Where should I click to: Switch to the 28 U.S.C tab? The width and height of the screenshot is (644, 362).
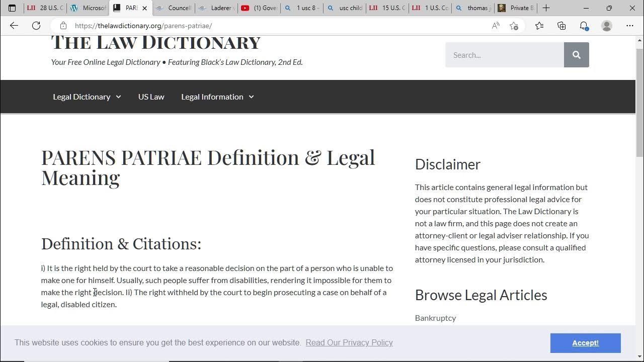tap(44, 8)
